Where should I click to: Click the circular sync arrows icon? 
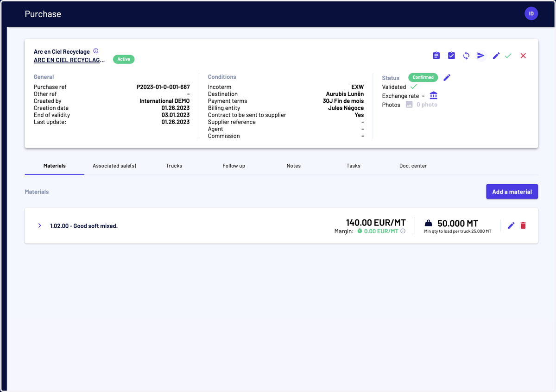coord(466,56)
